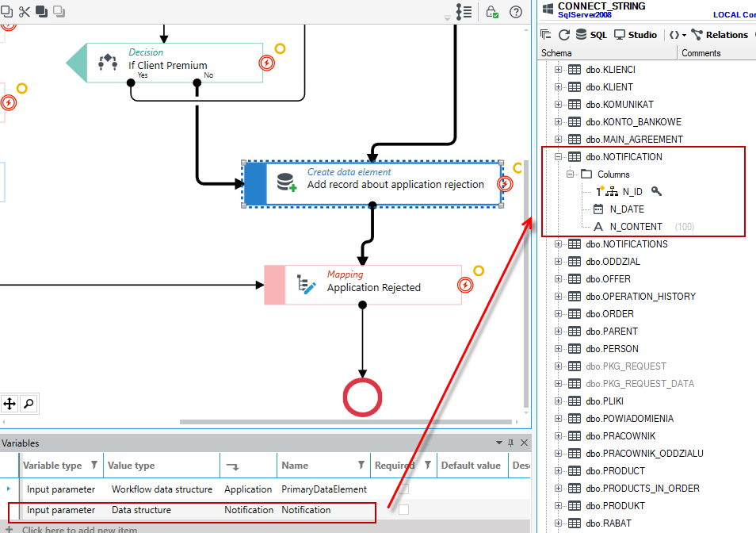Viewport: 756px width, 533px height.
Task: Click the Relations toolbar button
Action: (x=720, y=35)
